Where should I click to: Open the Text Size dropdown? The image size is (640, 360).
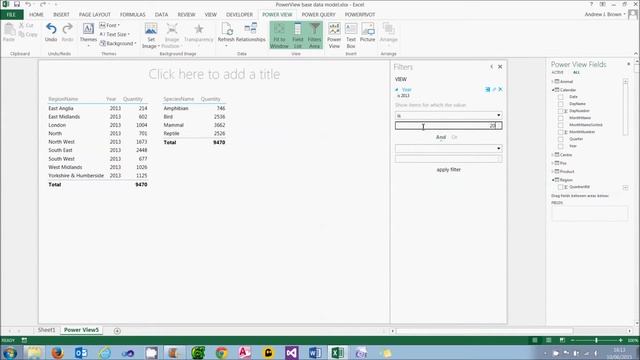(114, 34)
